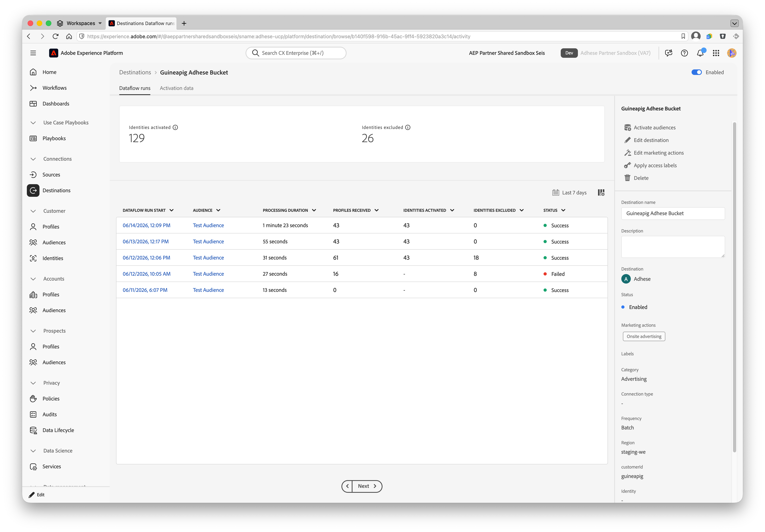Screen dimensions: 765x532
Task: Collapse the Data Science section
Action: [33, 450]
